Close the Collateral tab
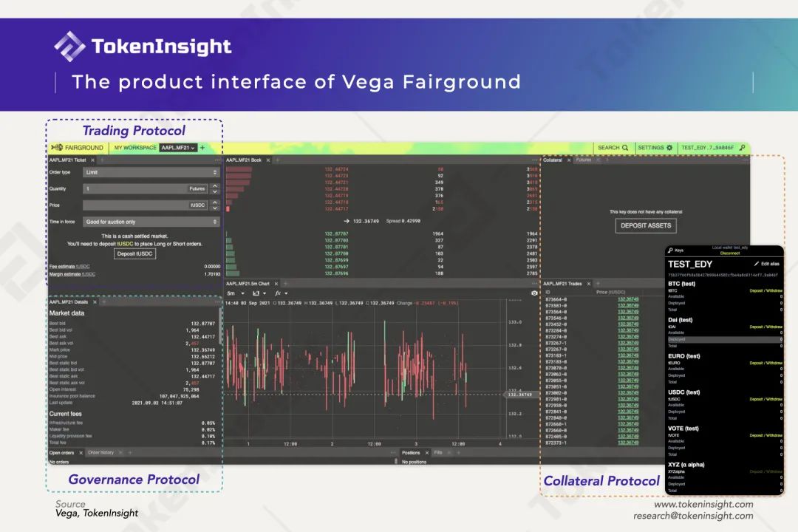The image size is (798, 532). click(569, 160)
